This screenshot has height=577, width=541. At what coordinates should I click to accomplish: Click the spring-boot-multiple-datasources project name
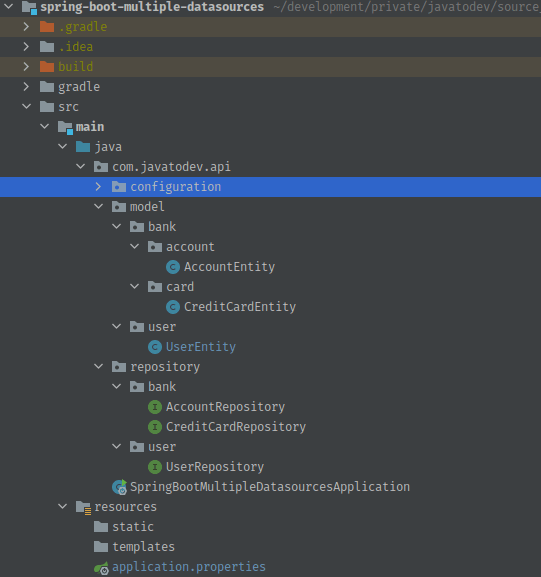tap(152, 7)
